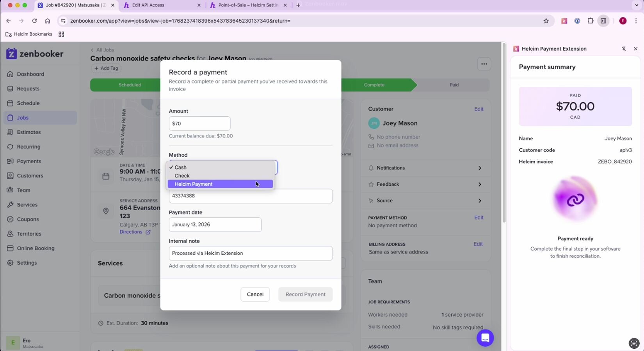This screenshot has height=351, width=644.
Task: Click the Add Tag button
Action: pos(106,68)
